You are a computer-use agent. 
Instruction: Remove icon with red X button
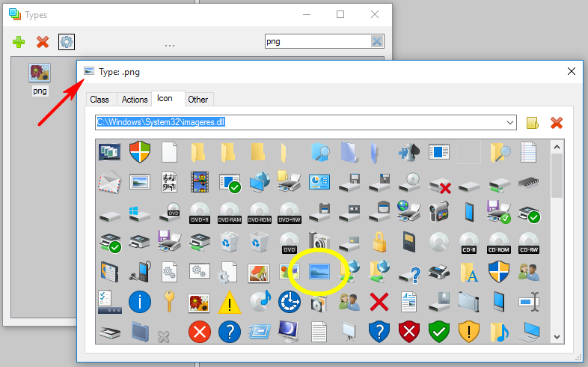click(x=557, y=123)
